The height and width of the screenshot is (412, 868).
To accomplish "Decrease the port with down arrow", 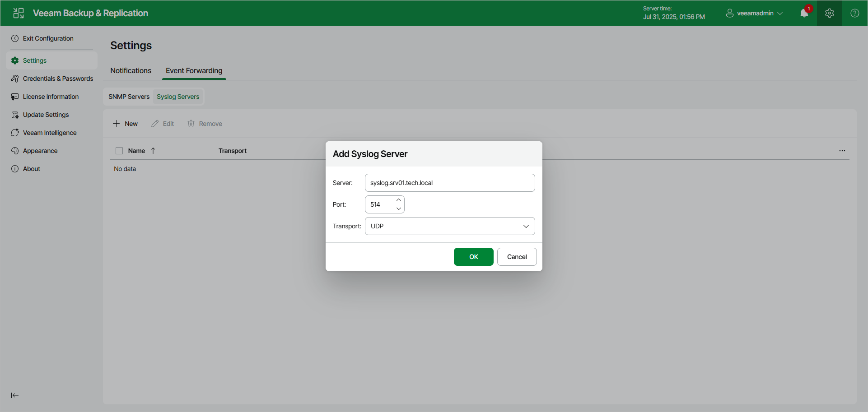I will 399,208.
